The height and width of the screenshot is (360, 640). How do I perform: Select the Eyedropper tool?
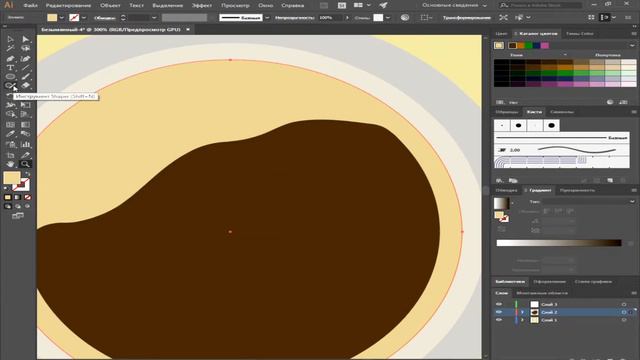point(10,134)
